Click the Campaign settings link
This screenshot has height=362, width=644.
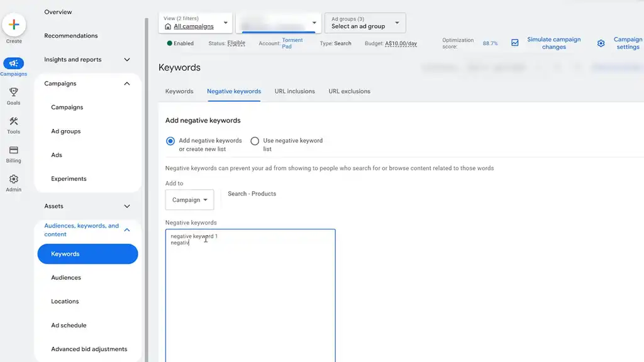point(628,43)
